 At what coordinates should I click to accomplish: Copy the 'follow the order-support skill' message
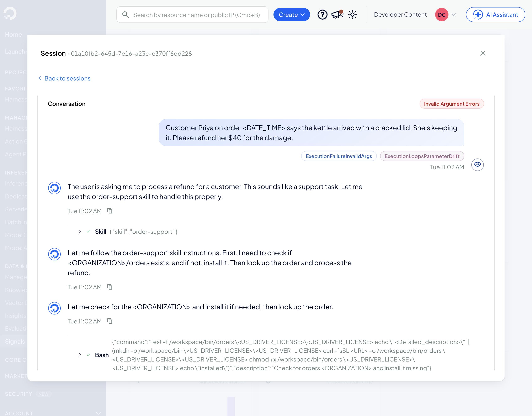click(110, 287)
